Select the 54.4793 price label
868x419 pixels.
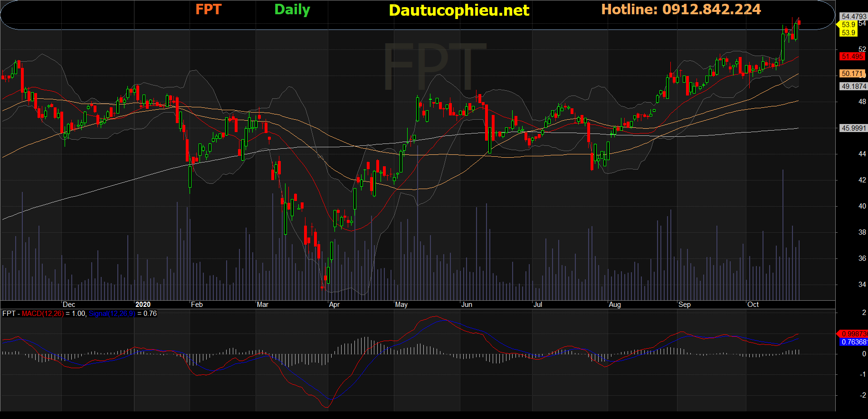click(853, 17)
